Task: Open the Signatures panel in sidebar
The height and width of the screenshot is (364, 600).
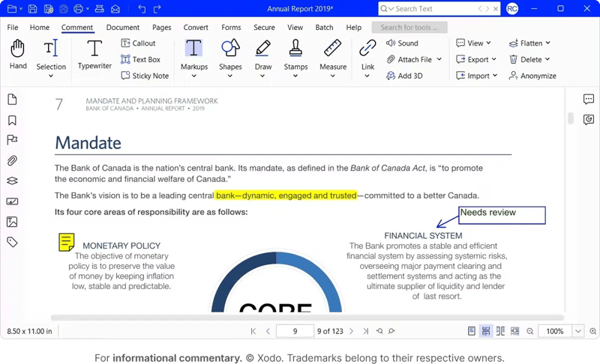Action: coord(12,201)
